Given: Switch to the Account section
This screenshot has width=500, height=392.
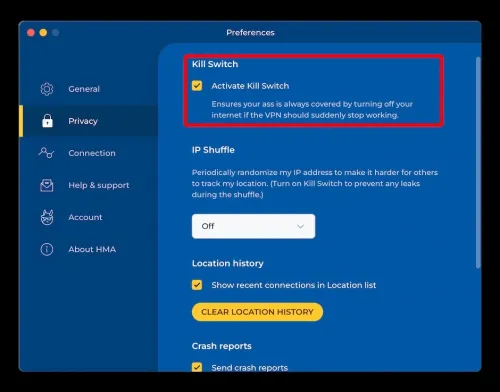Looking at the screenshot, I should coord(85,217).
